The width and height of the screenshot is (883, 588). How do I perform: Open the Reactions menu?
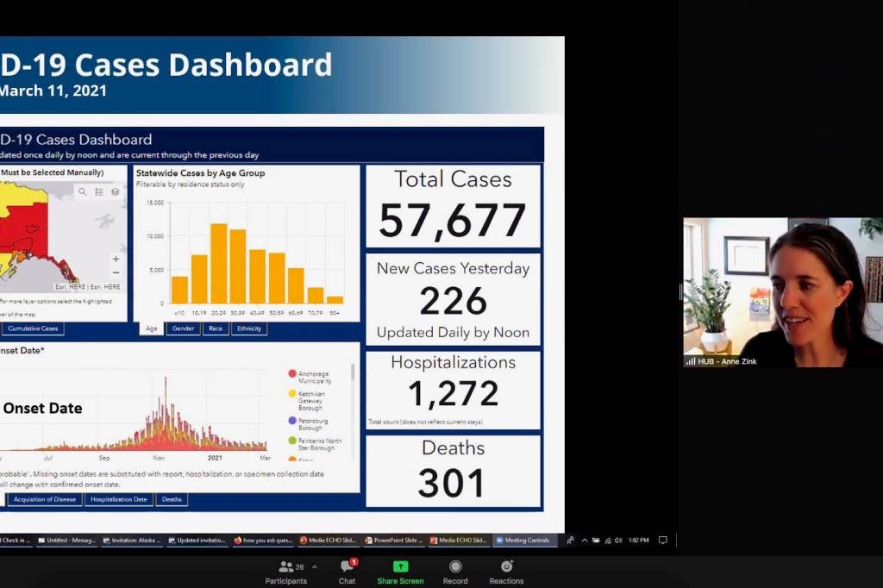pyautogui.click(x=506, y=569)
